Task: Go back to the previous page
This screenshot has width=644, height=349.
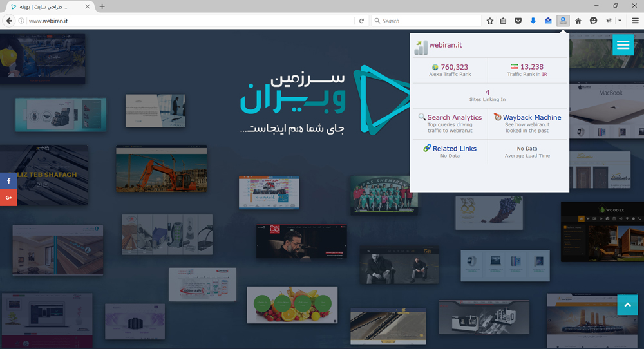Action: click(x=9, y=21)
